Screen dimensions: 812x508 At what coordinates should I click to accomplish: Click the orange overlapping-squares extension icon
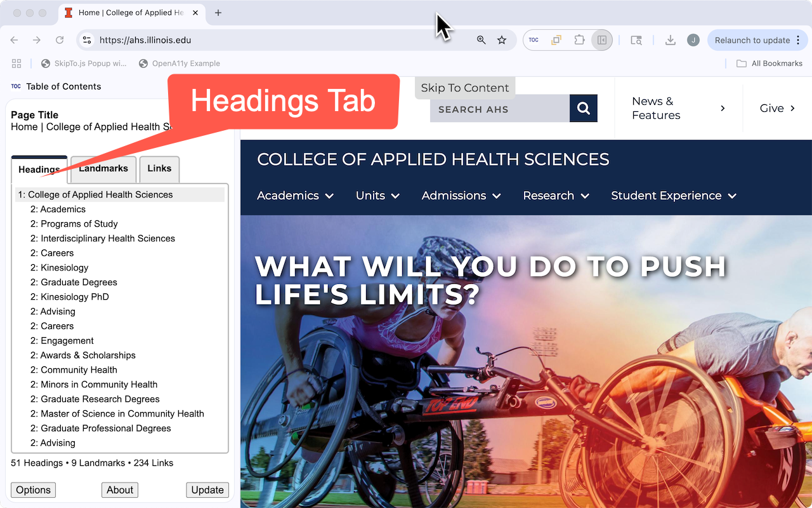point(556,40)
